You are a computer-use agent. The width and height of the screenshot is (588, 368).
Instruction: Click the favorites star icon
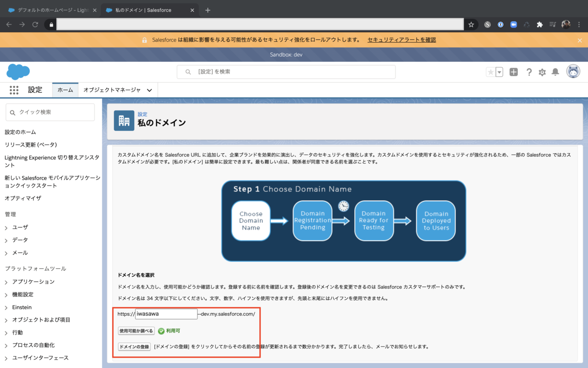click(x=490, y=72)
